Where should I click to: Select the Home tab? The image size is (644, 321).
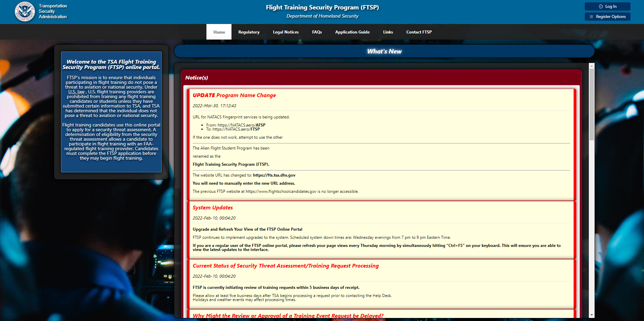click(x=219, y=32)
